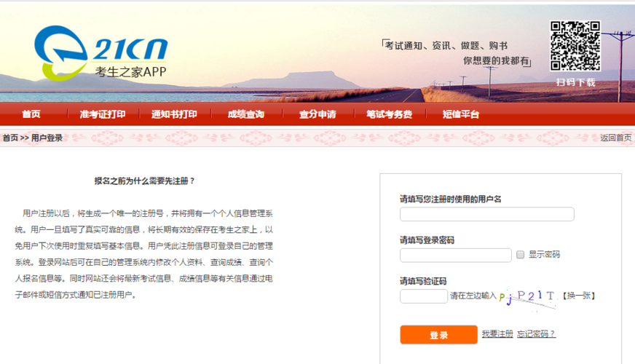Enable the 显示密码 checkbox
The width and height of the screenshot is (635, 364).
(521, 255)
